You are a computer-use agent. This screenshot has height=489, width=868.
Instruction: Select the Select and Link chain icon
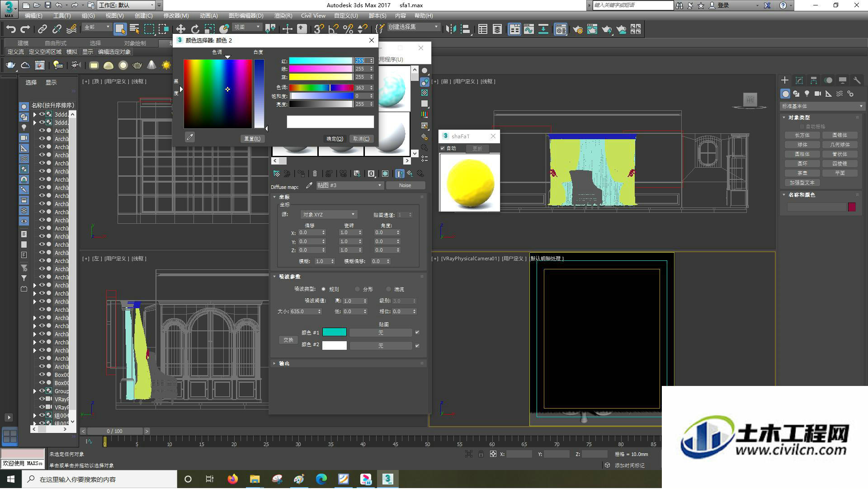click(x=42, y=29)
